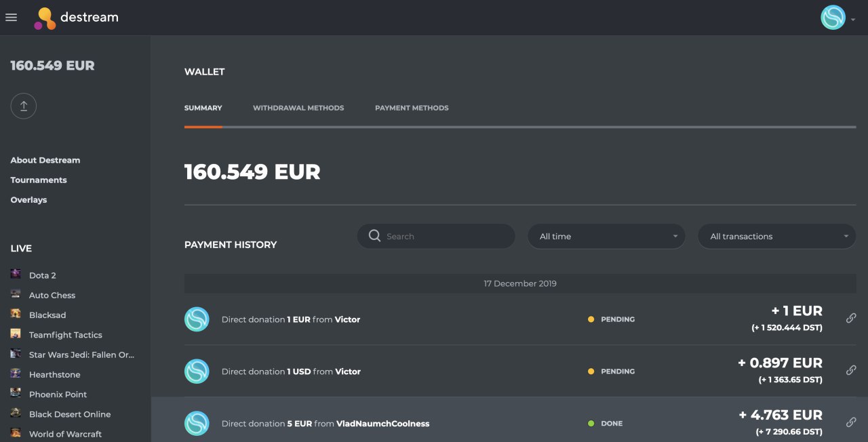Open the All transactions filter dropdown

click(777, 236)
